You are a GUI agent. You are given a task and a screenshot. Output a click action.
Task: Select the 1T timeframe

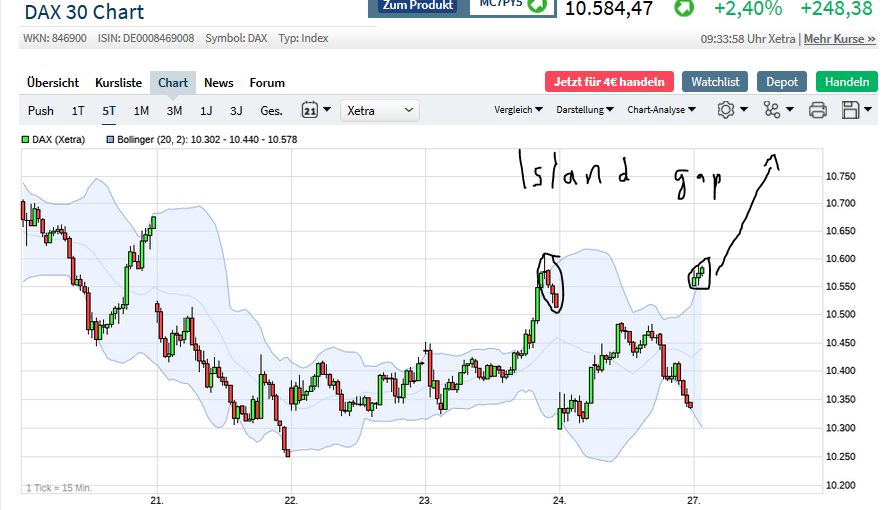click(78, 111)
